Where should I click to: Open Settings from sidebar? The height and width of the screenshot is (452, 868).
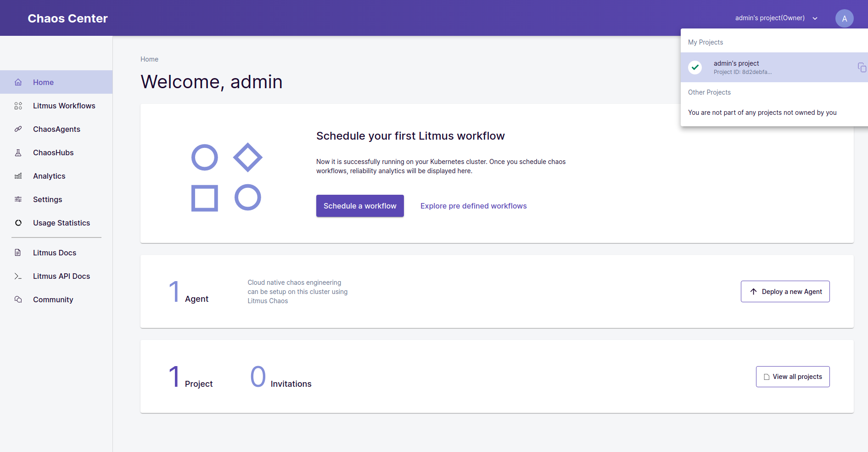click(x=56, y=199)
